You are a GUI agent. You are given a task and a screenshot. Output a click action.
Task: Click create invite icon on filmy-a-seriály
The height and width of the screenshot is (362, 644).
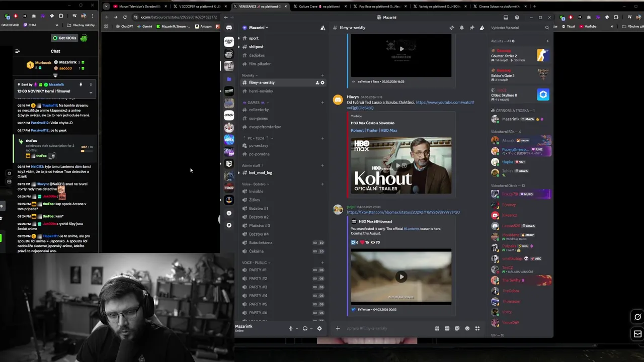(317, 82)
